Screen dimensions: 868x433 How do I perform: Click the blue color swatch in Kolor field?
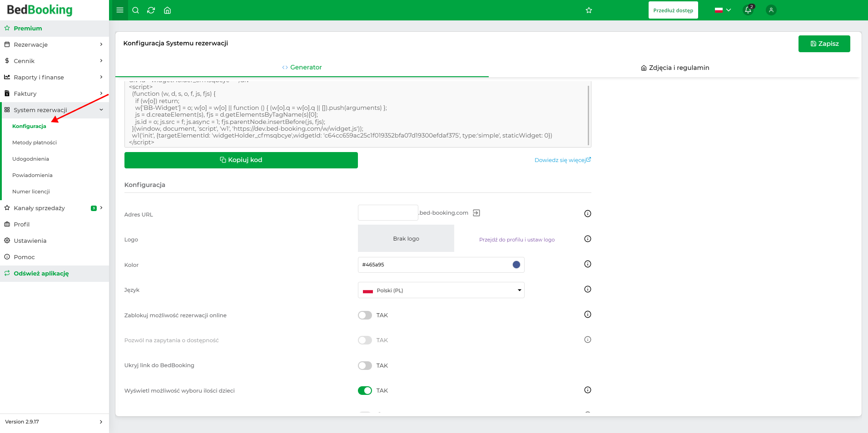[x=516, y=265]
